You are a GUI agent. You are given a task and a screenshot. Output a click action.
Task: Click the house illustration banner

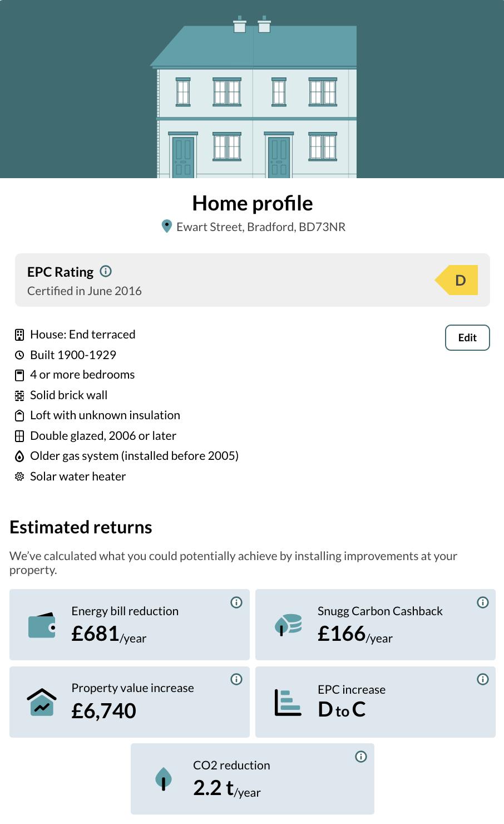[252, 89]
